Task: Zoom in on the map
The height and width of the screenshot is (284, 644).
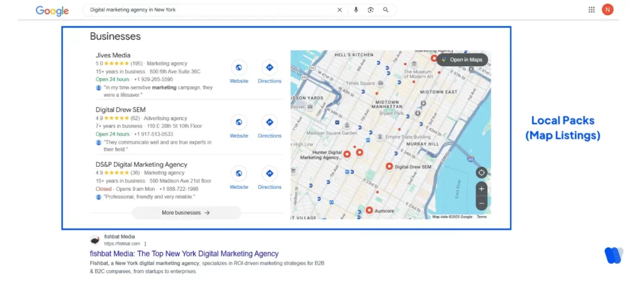Action: [x=481, y=189]
